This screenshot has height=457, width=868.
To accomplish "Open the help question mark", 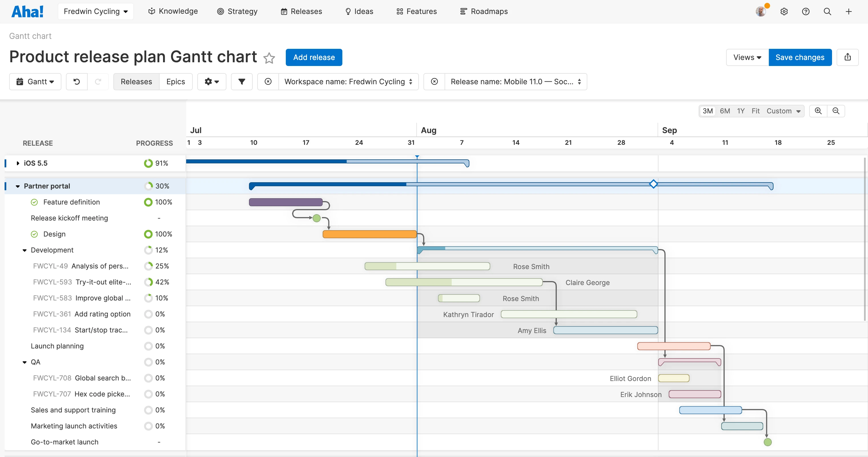I will [806, 11].
